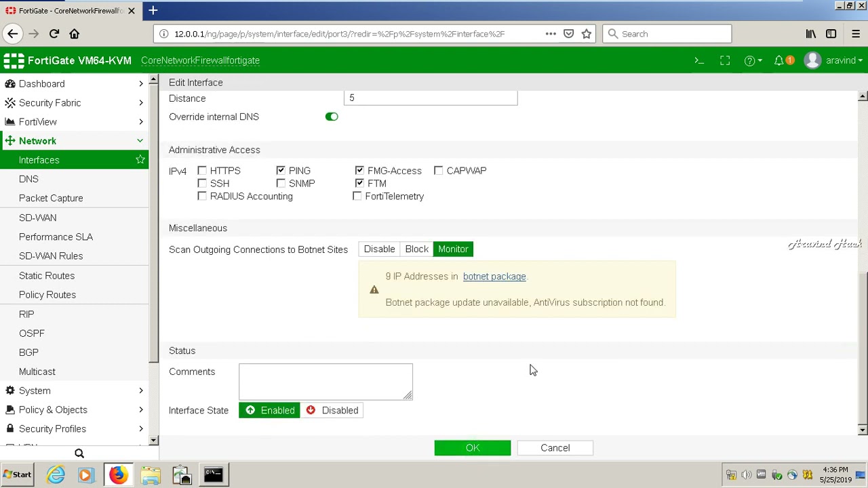Viewport: 868px width, 488px height.
Task: Check the SNMP access checkbox
Action: click(281, 184)
